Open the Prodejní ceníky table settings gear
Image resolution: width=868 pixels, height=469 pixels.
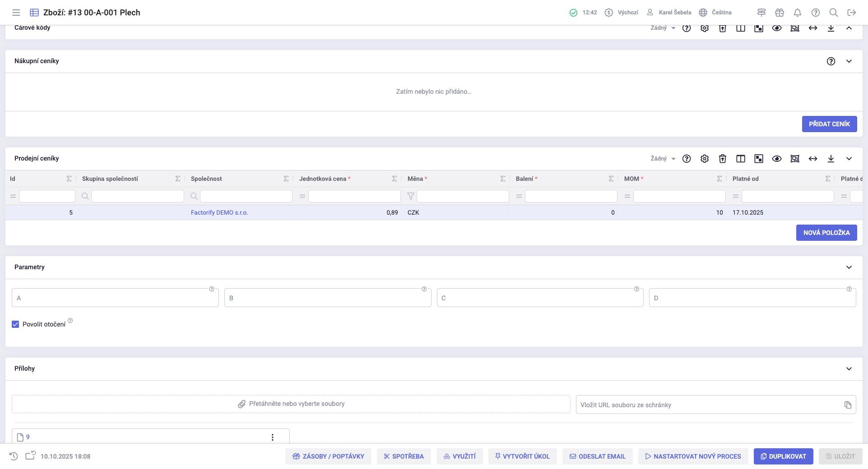tap(705, 159)
